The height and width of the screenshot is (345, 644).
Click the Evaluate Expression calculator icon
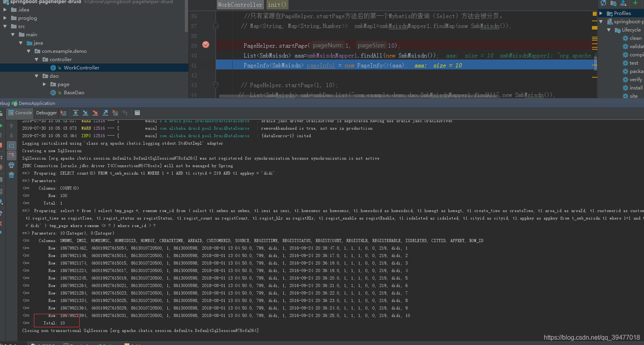(x=138, y=113)
